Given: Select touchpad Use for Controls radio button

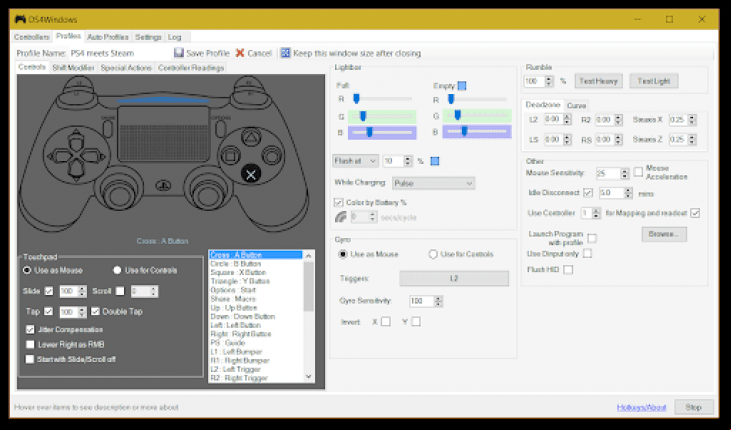Looking at the screenshot, I should point(117,270).
